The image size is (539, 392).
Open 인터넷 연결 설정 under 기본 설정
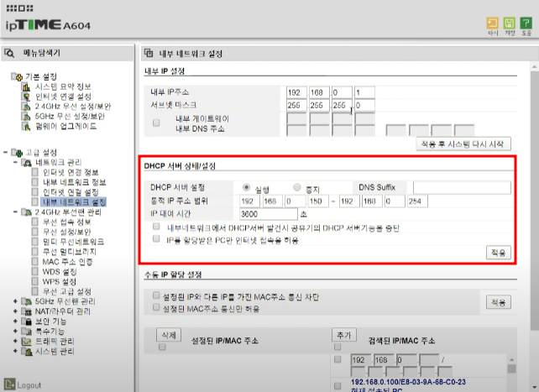click(63, 97)
